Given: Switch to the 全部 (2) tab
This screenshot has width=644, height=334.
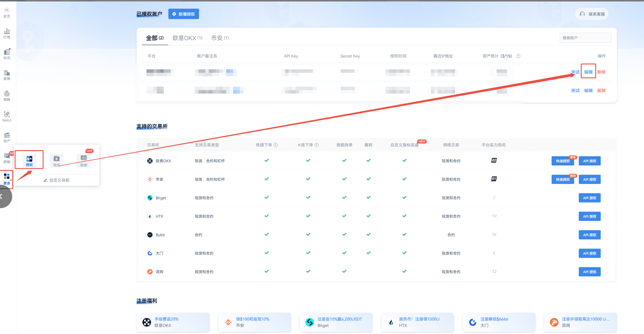Looking at the screenshot, I should [x=155, y=38].
